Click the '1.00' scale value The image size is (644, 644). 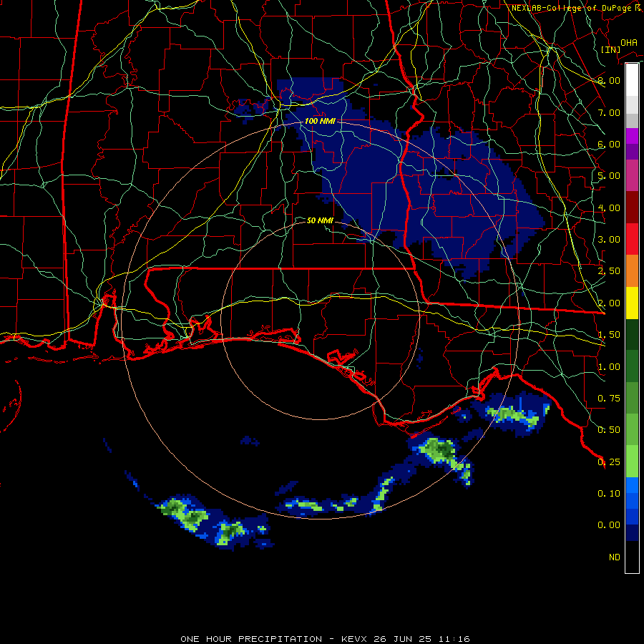point(609,367)
